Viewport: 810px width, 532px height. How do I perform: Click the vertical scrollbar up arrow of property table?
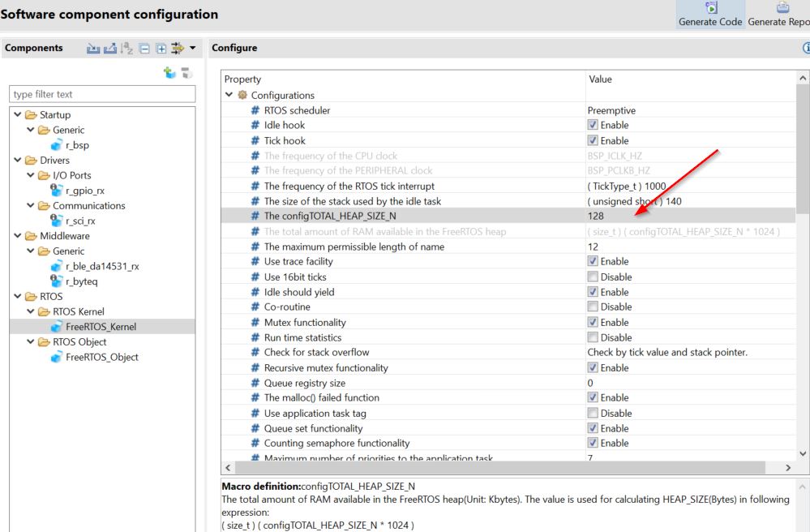point(803,78)
